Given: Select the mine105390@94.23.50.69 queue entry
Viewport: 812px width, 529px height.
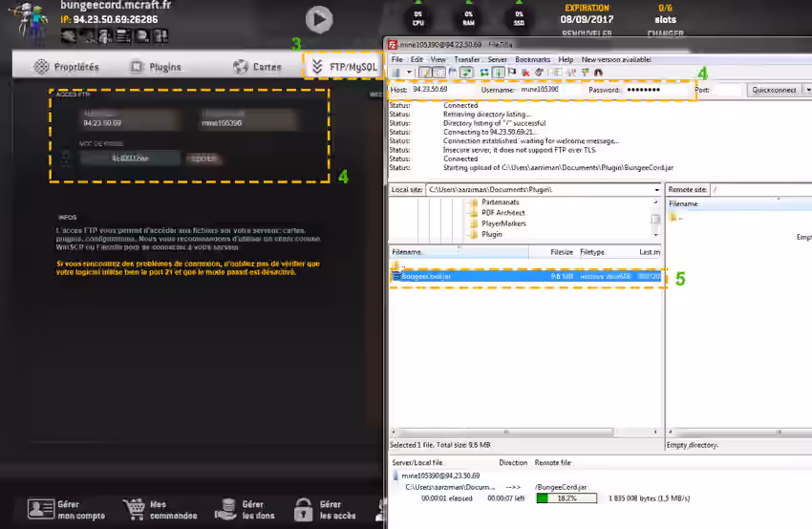Looking at the screenshot, I should point(440,476).
